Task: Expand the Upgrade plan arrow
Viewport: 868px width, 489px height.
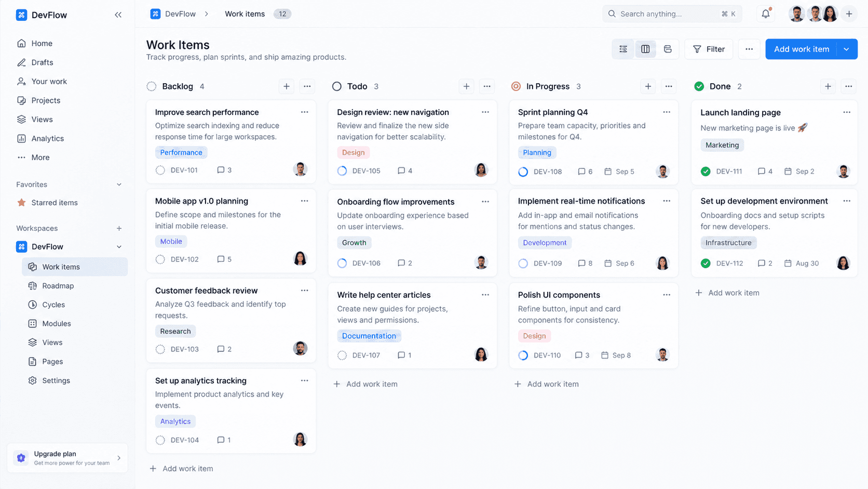Action: pyautogui.click(x=119, y=458)
